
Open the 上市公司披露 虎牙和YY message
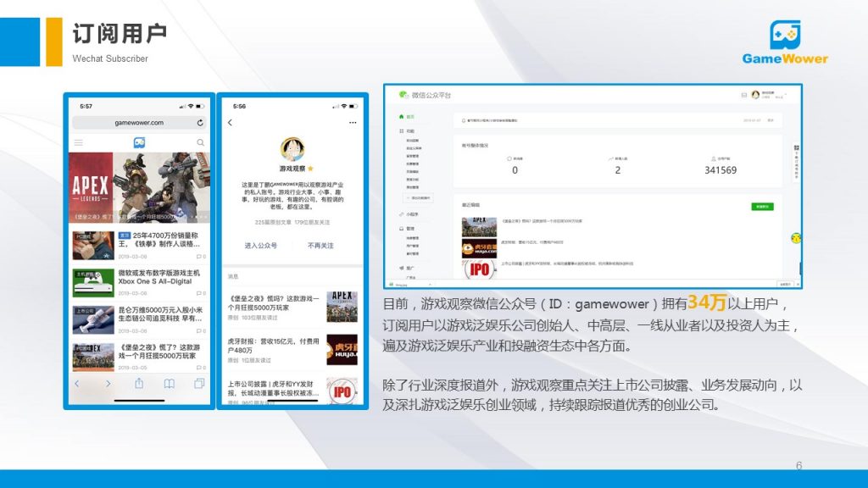coord(292,391)
